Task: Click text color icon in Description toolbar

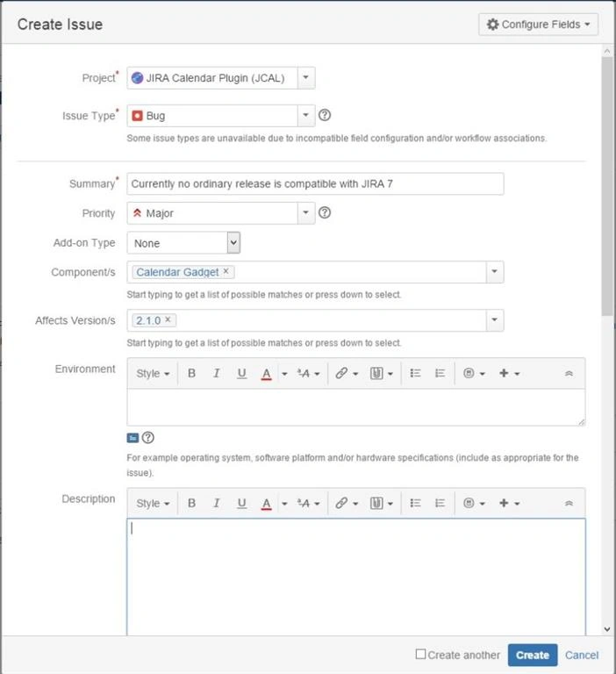Action: click(266, 504)
